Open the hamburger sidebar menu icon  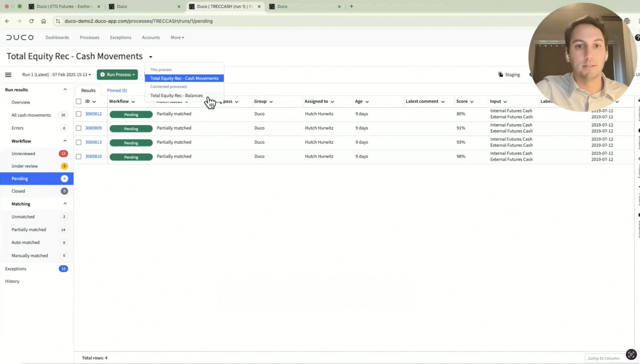point(8,75)
